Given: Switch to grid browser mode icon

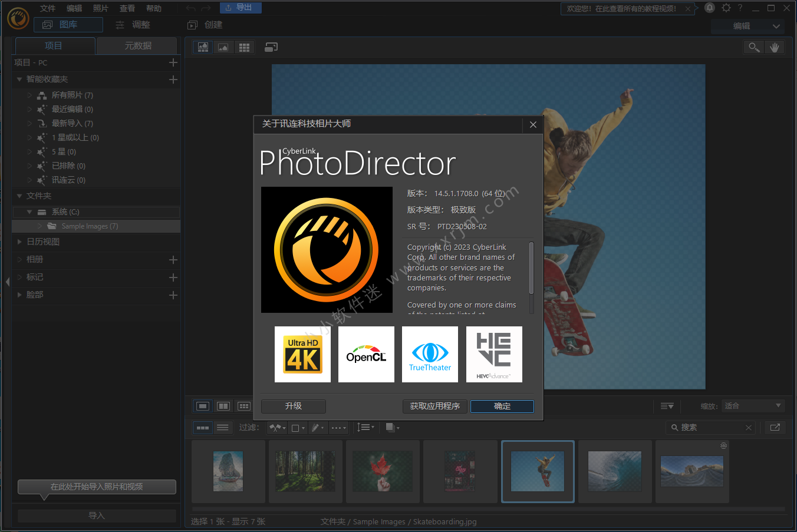Looking at the screenshot, I should (x=244, y=47).
